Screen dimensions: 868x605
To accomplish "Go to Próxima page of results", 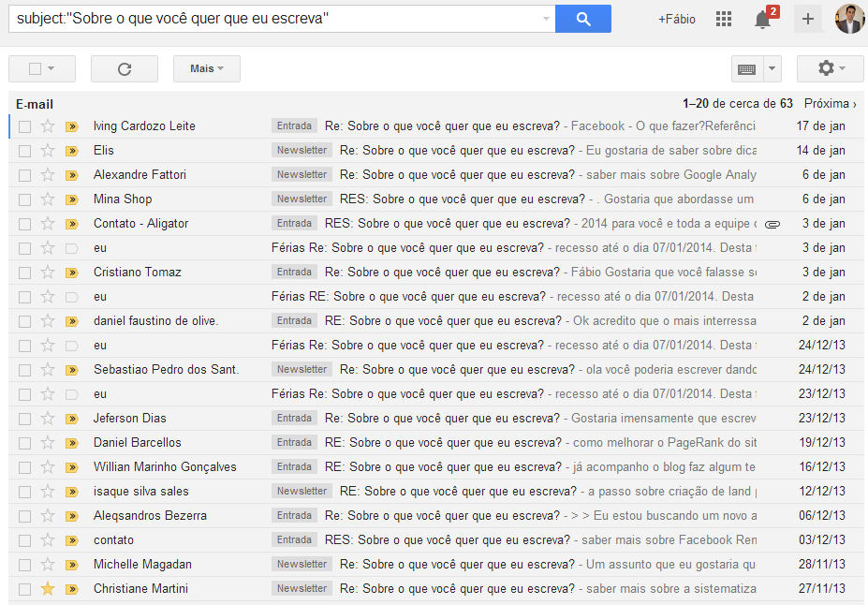I will click(831, 104).
